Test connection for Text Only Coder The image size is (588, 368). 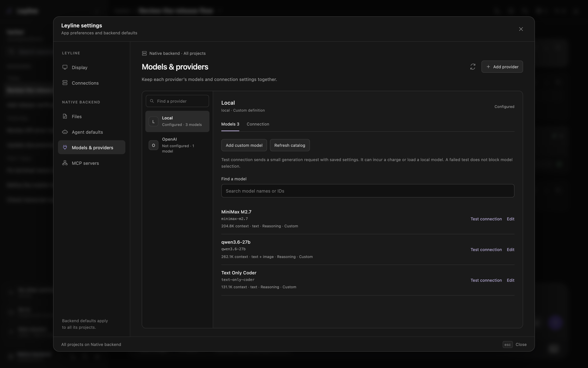[x=486, y=280]
